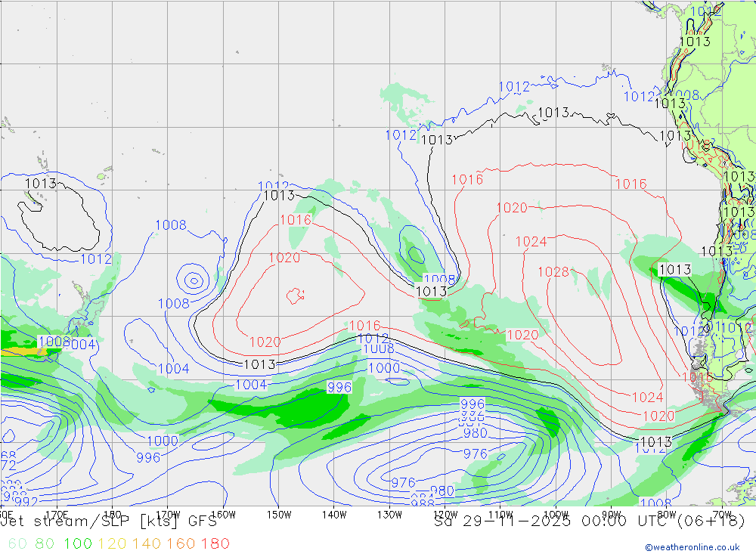Image resolution: width=756 pixels, height=554 pixels.
Task: Click the 130W longitude axis label
Action: pos(389,515)
